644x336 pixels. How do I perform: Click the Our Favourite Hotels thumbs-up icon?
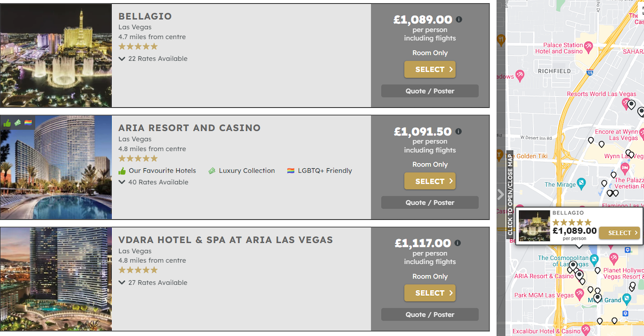pyautogui.click(x=122, y=171)
